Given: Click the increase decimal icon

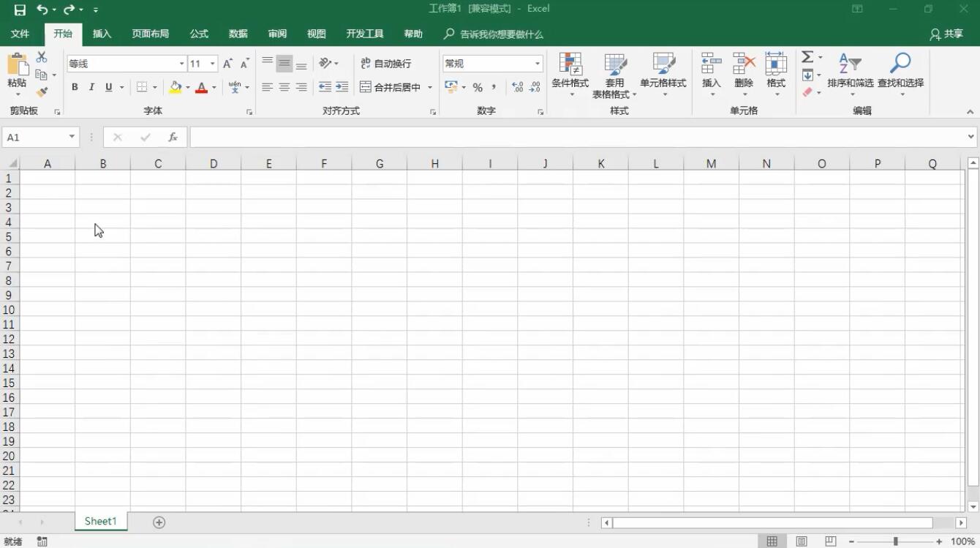Looking at the screenshot, I should click(x=518, y=87).
